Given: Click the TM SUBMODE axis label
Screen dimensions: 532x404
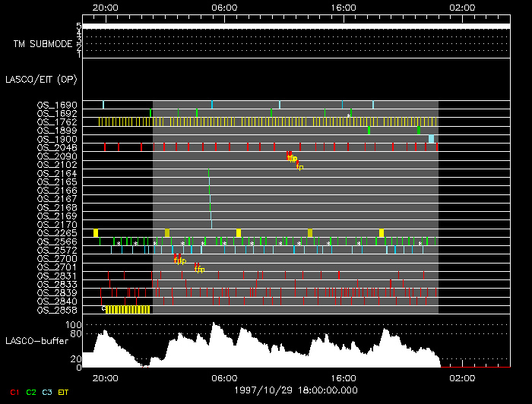Looking at the screenshot, I should click(43, 43).
